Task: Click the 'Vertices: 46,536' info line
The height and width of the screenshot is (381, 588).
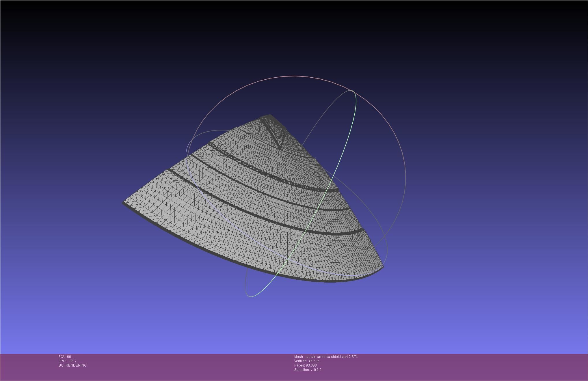Action: pos(307,361)
